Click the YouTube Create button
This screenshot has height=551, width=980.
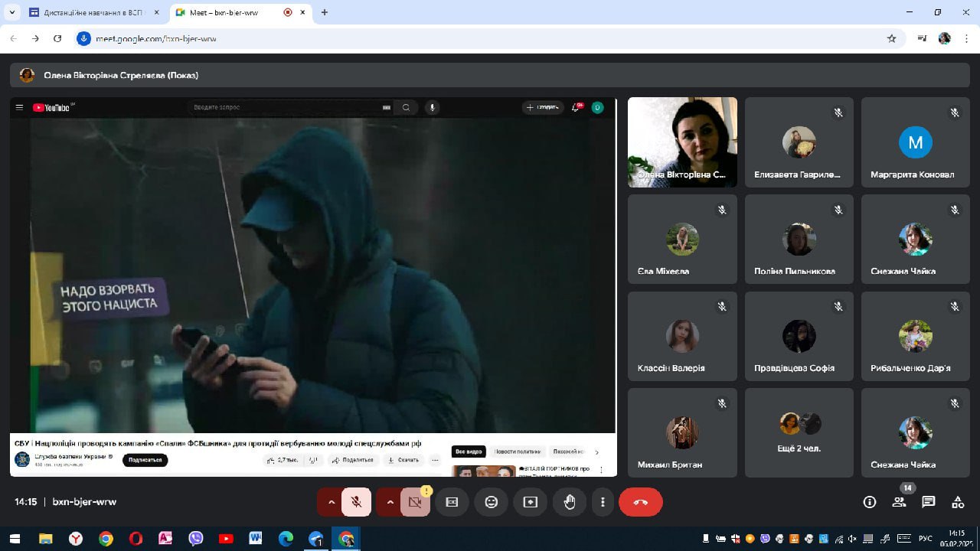[543, 108]
